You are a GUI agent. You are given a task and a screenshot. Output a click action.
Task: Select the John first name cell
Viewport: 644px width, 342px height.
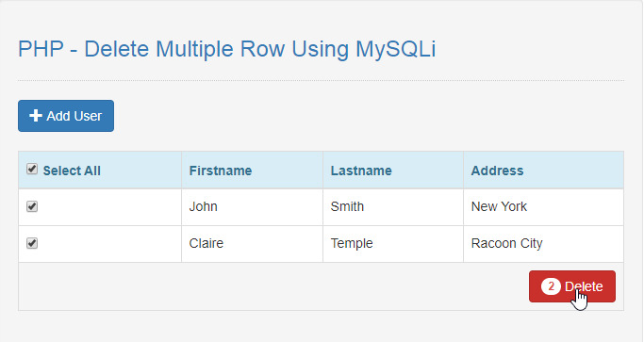point(252,207)
